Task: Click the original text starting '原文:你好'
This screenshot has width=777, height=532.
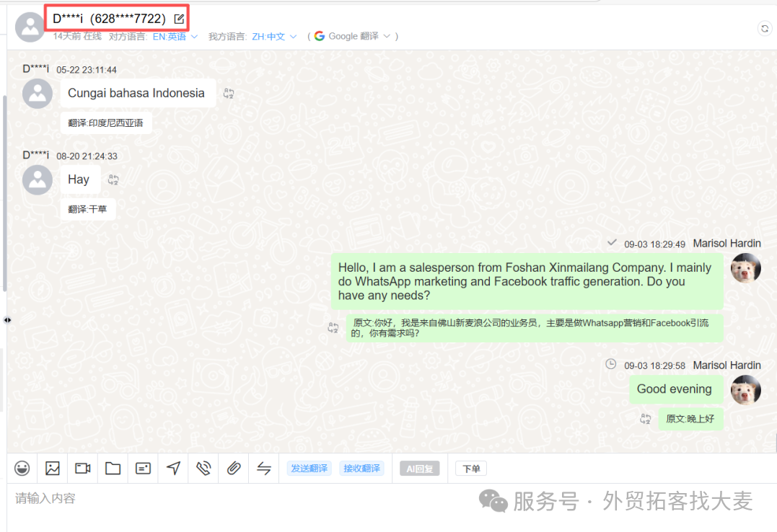Action: click(x=534, y=327)
